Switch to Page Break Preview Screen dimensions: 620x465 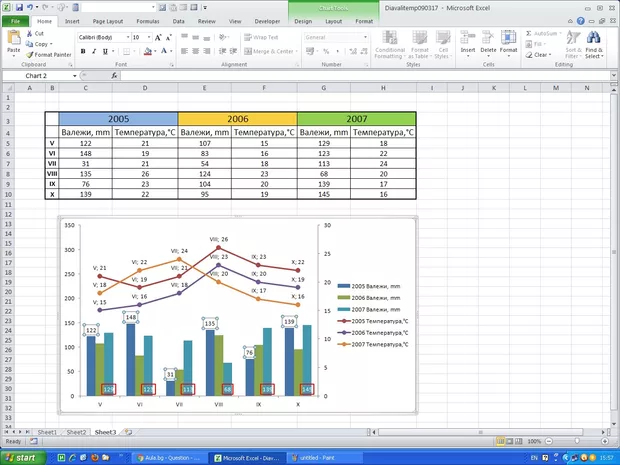pos(519,441)
